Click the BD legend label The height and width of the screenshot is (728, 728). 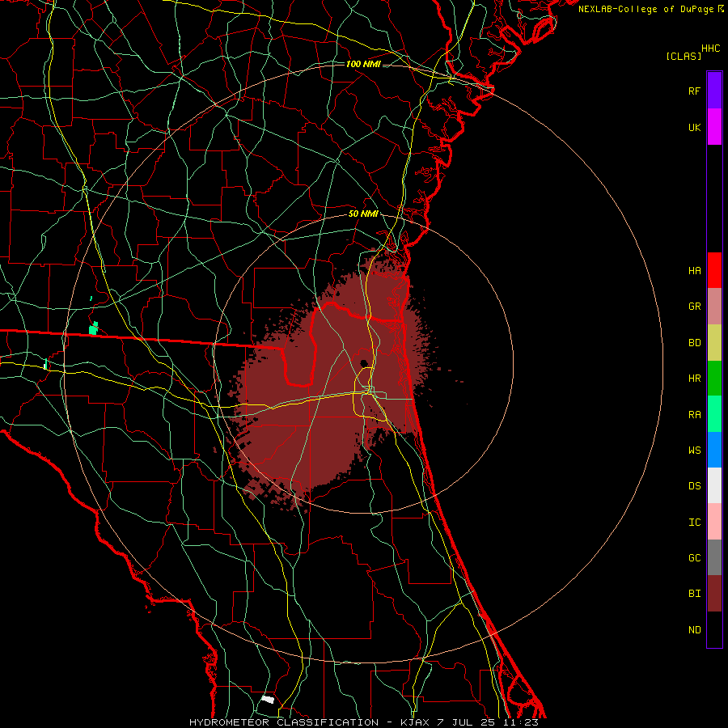coord(694,343)
